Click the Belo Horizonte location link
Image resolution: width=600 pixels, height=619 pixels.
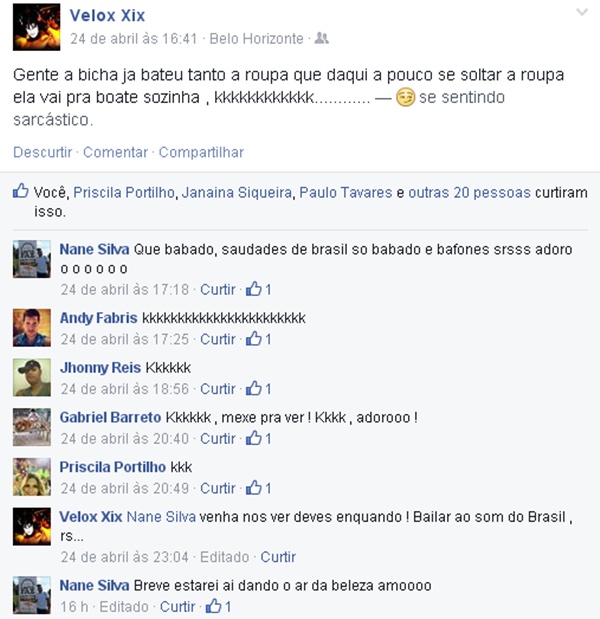click(256, 39)
